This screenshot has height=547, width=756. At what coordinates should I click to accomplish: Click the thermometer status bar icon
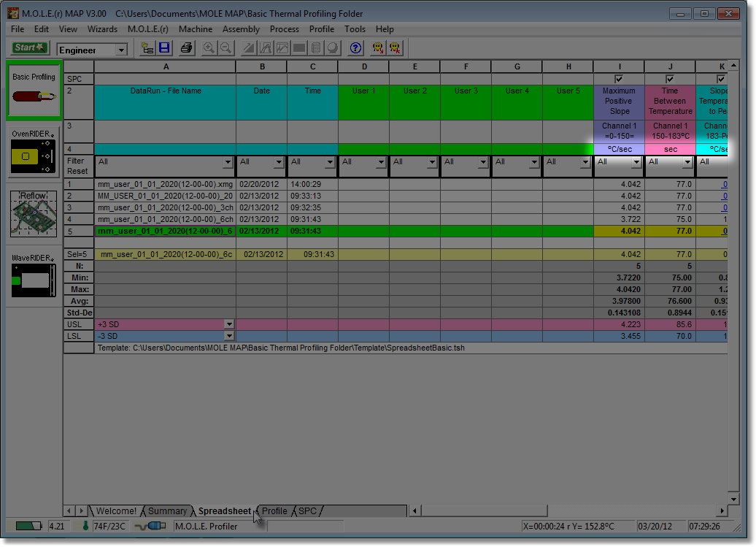point(86,526)
